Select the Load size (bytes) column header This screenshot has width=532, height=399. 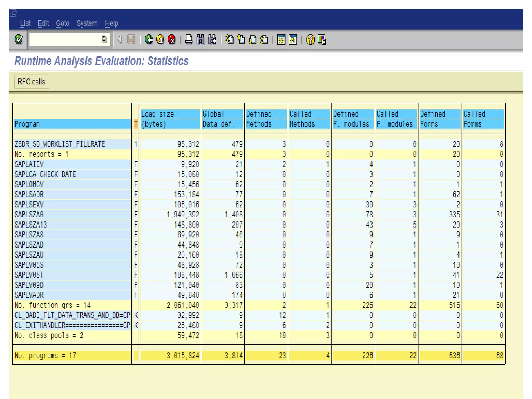click(170, 119)
